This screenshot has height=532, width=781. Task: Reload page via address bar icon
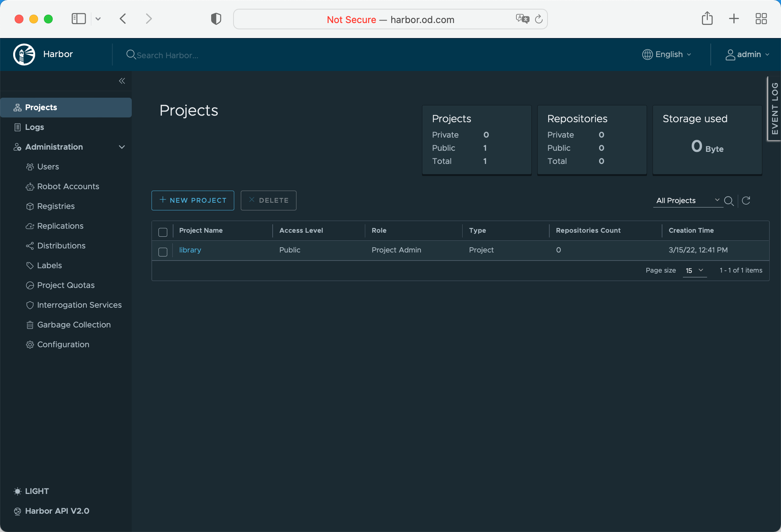click(538, 19)
